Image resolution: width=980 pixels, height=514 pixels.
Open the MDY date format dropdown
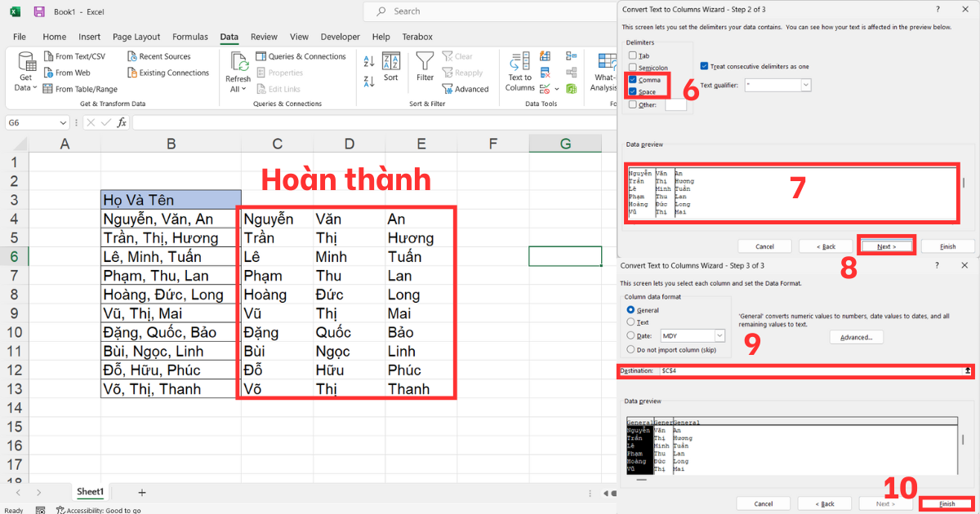(x=719, y=335)
